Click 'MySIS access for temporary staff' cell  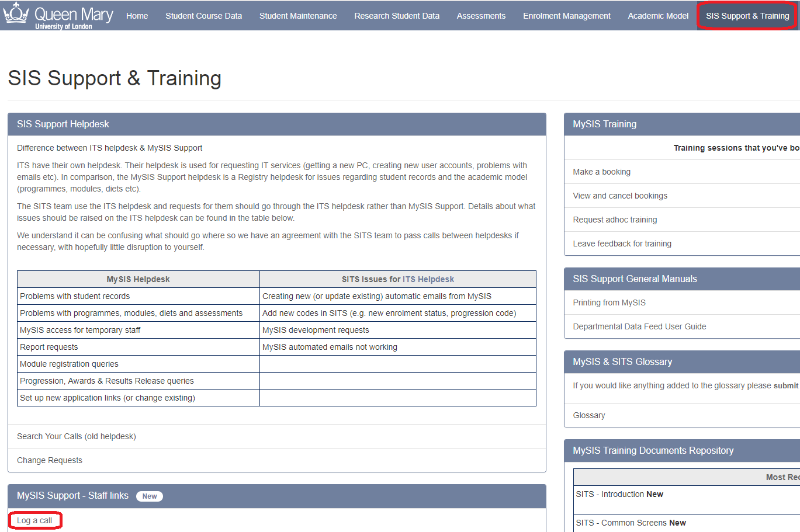point(138,330)
